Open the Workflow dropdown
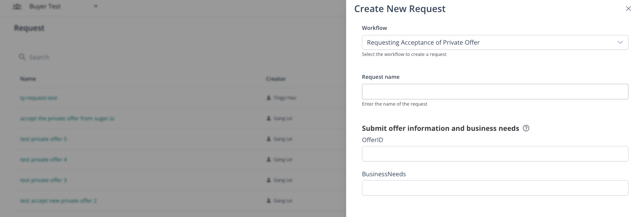Image resolution: width=644 pixels, height=217 pixels. (495, 42)
